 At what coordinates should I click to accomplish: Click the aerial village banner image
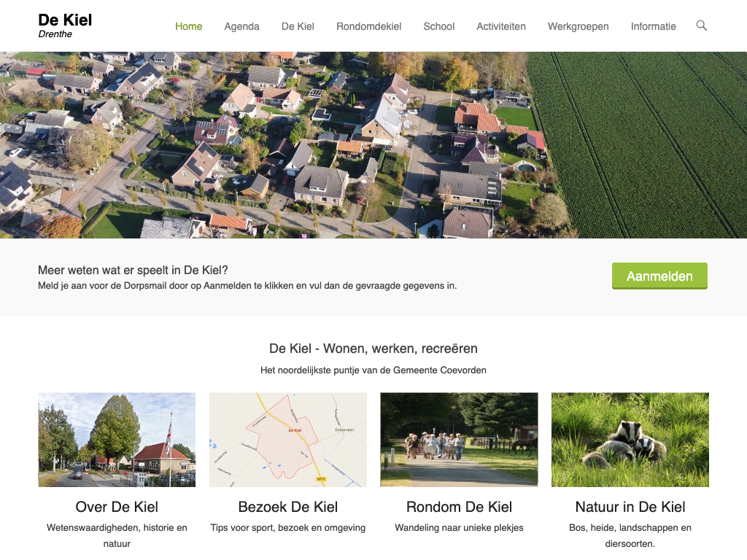[x=373, y=145]
